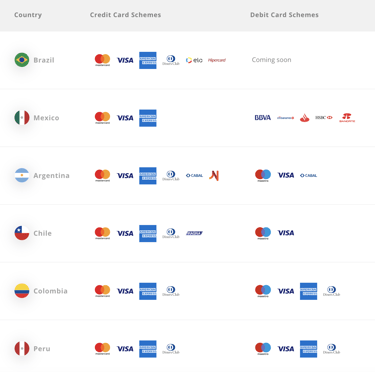The image size is (375, 372).
Task: Select Argentina's Maestro debit logo
Action: (x=263, y=176)
